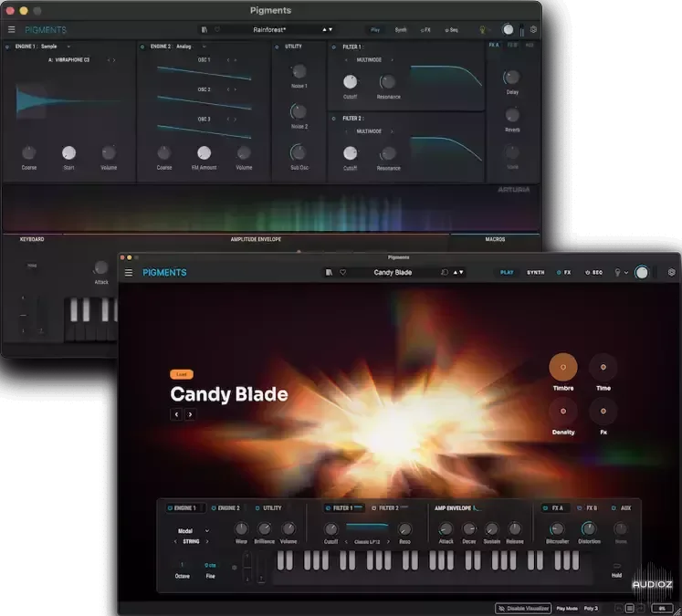This screenshot has height=616, width=682.
Task: Switch to SYNTH view in Candy Blade window
Action: 535,273
